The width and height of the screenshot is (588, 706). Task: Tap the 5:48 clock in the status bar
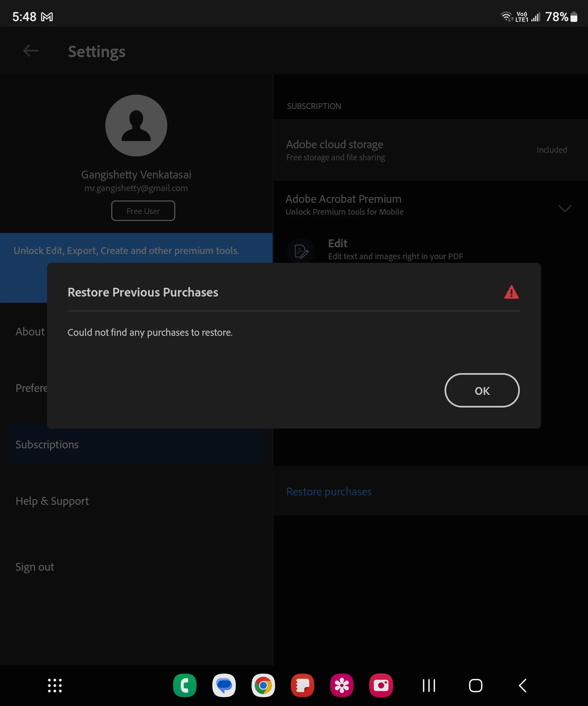[x=24, y=17]
